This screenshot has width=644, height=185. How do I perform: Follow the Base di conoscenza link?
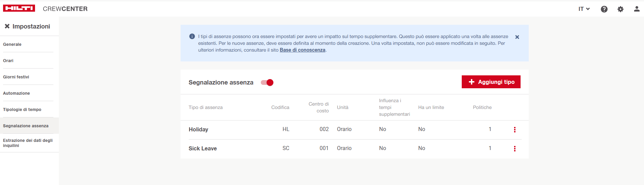[x=302, y=50]
